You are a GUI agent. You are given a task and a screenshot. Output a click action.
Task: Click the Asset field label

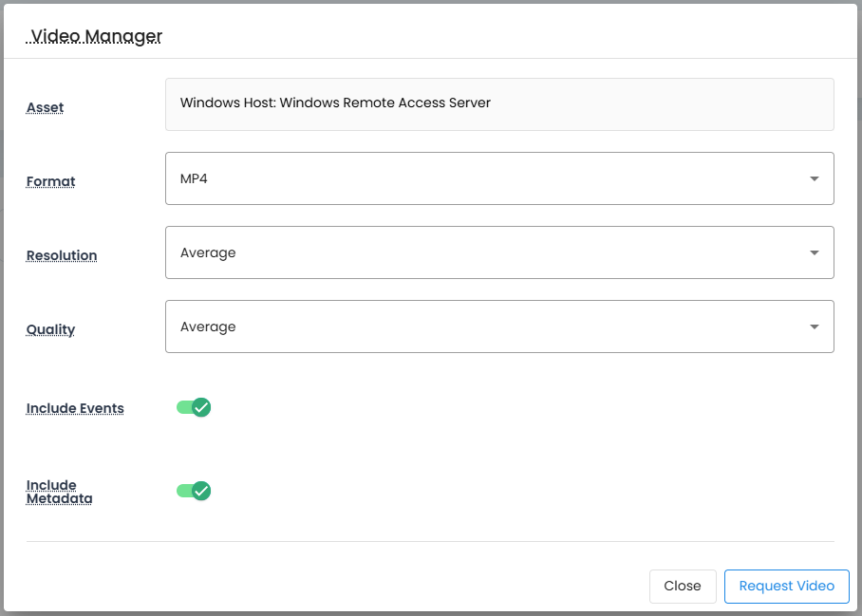45,107
